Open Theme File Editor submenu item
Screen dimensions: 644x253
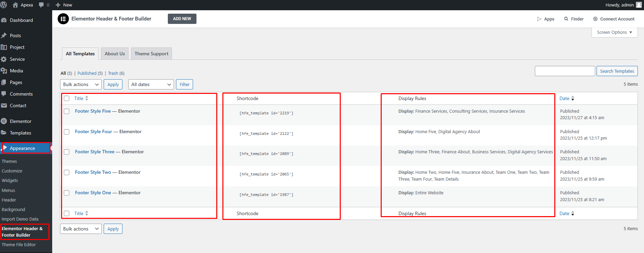[x=19, y=244]
